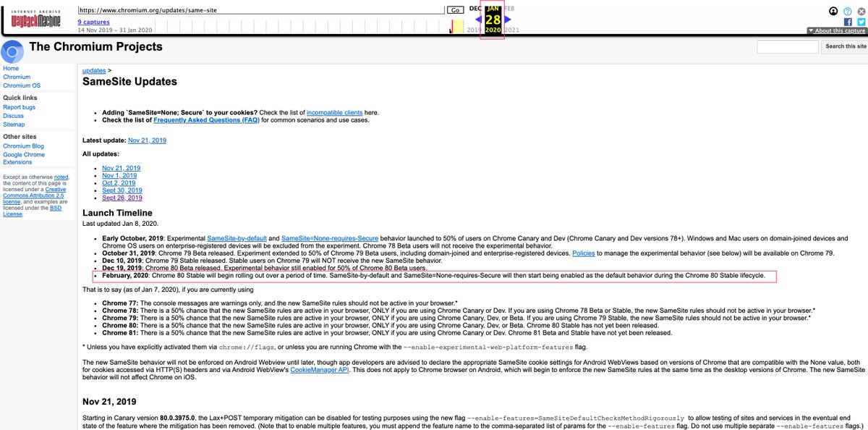Open the Chromium Blog sidebar link
This screenshot has width=868, height=430.
click(x=23, y=146)
